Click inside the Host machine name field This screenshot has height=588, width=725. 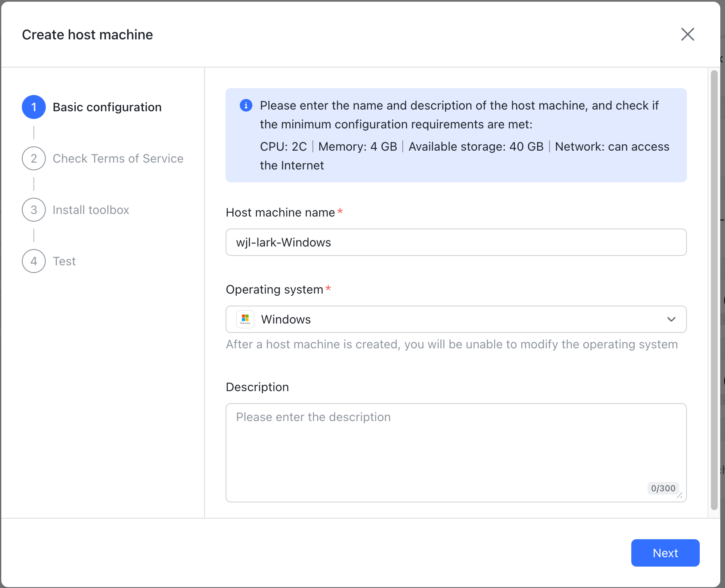pyautogui.click(x=456, y=242)
